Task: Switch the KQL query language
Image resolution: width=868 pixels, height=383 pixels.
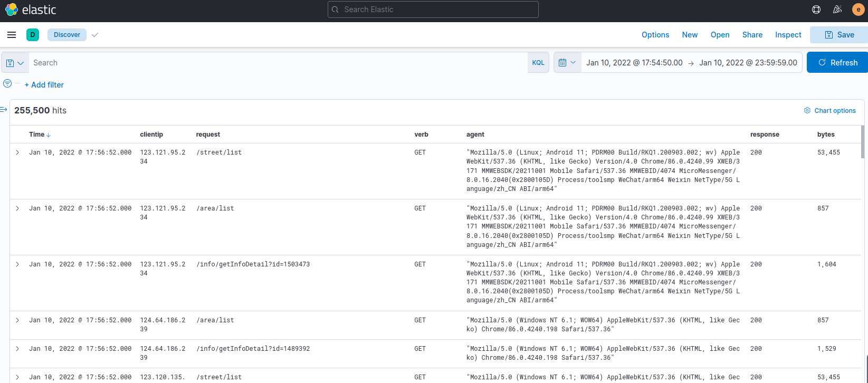Action: point(538,63)
